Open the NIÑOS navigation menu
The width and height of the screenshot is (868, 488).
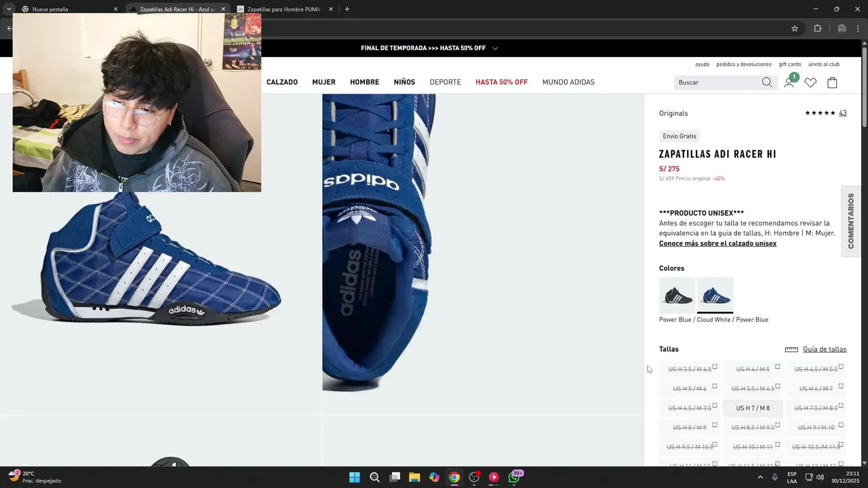click(x=404, y=82)
